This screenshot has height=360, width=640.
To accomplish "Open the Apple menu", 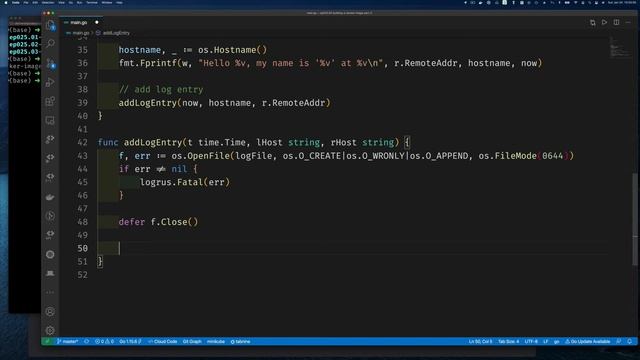I will tap(6, 2).
